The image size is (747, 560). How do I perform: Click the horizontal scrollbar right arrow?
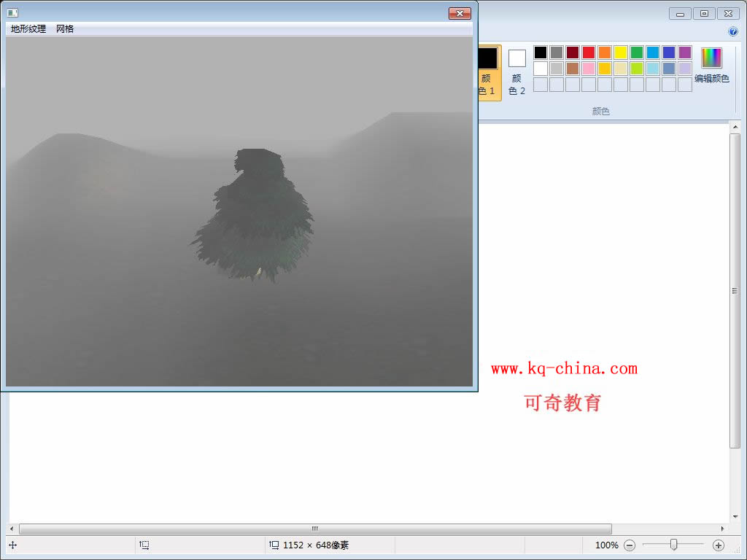[x=723, y=529]
